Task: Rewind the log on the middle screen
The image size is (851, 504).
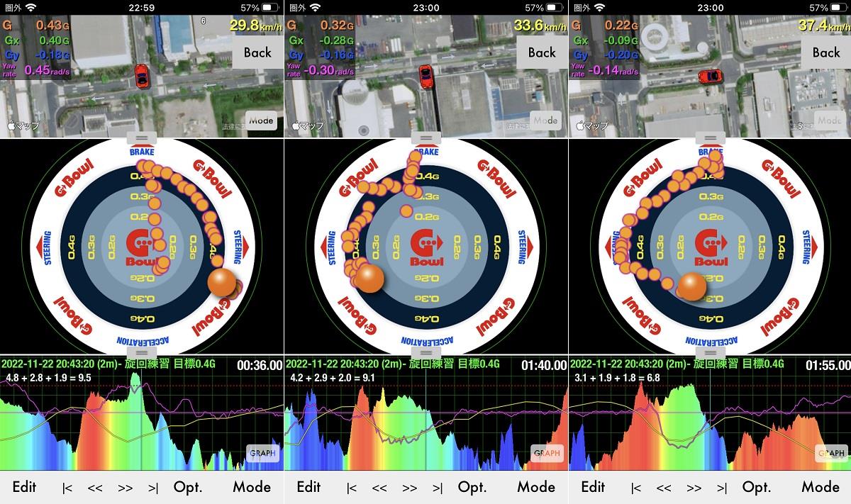Action: [379, 488]
